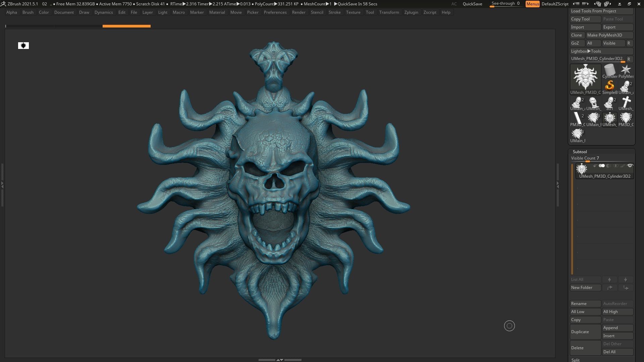Select the a01 bust tool

tap(610, 104)
